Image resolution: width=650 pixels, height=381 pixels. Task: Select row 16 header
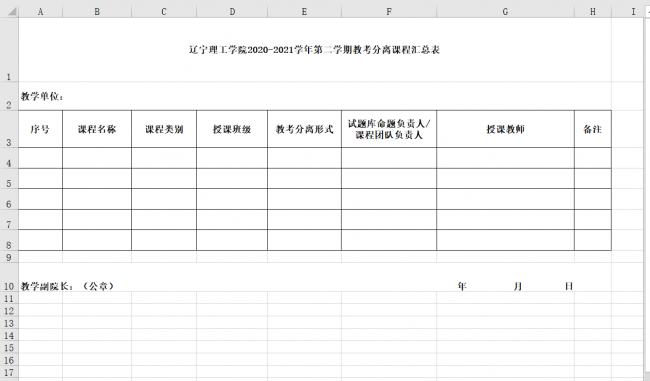coord(9,359)
